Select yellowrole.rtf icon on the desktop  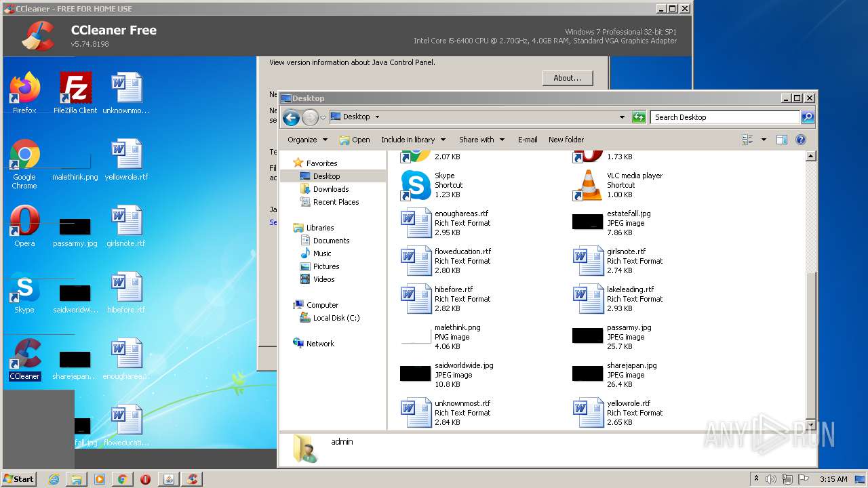tap(126, 159)
